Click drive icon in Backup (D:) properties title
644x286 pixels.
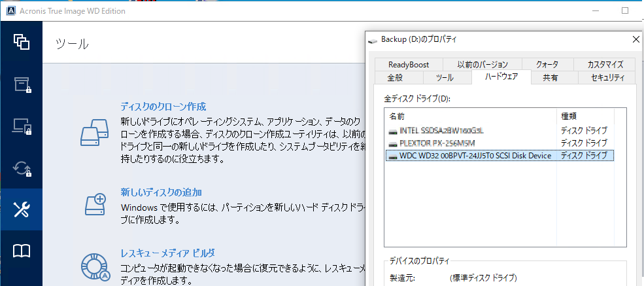click(373, 41)
